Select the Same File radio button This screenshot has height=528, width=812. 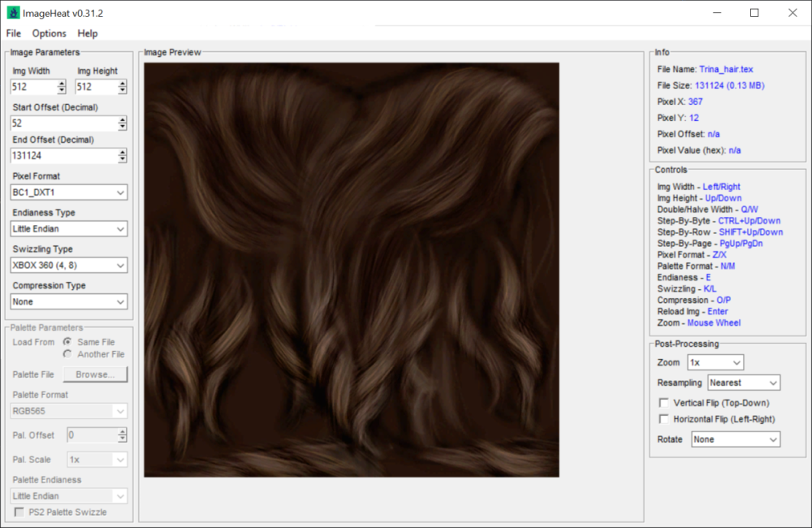67,341
